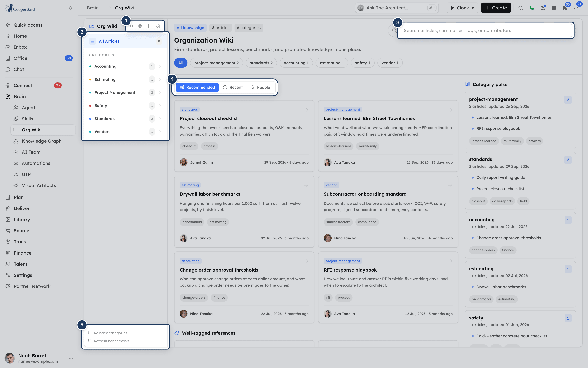This screenshot has width=588, height=368.
Task: Filter by vendor 1 tag
Action: [x=390, y=63]
